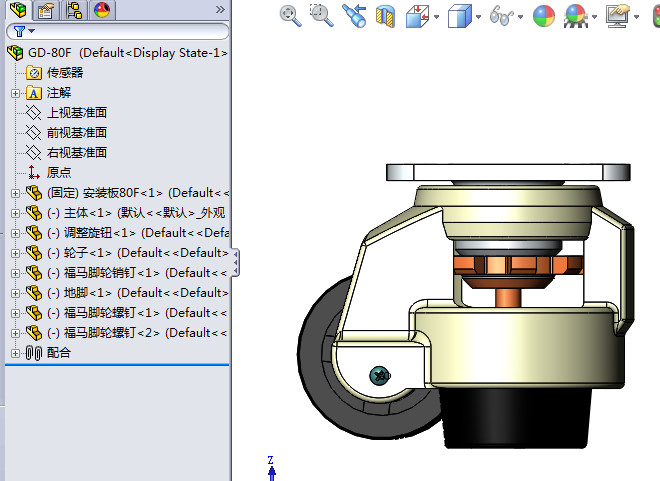The height and width of the screenshot is (481, 660).
Task: Open the Display Style dropdown arrow
Action: tap(479, 17)
